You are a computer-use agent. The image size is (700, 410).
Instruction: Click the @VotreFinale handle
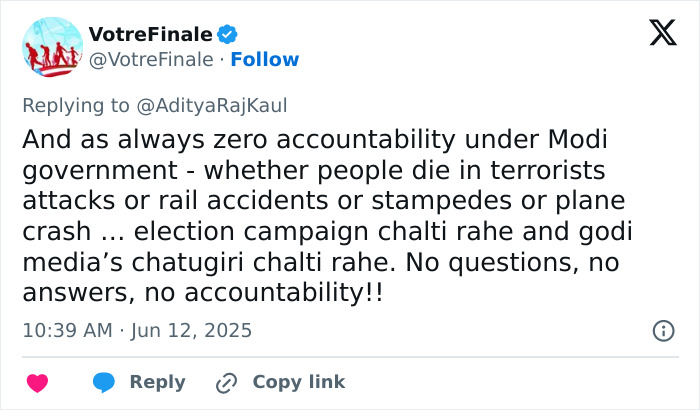tap(152, 60)
